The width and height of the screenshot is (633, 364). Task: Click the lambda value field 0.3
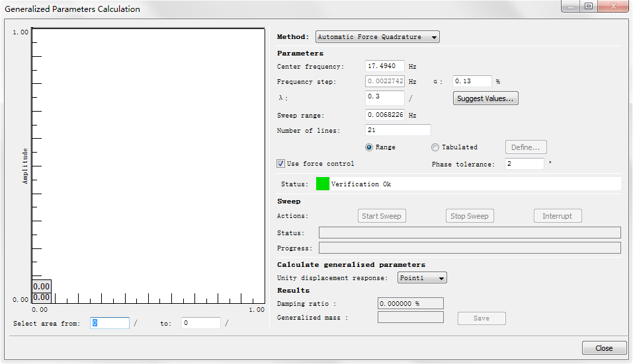[385, 97]
